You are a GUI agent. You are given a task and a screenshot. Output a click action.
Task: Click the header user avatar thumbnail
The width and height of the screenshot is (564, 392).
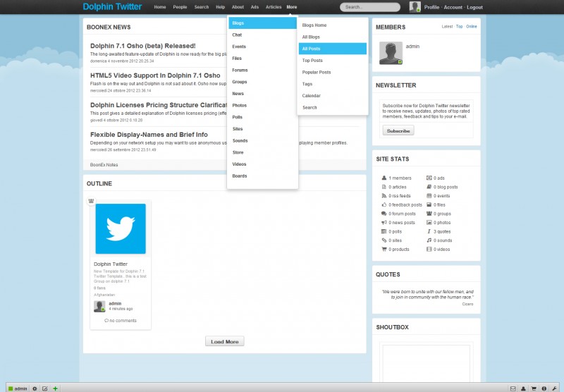(x=415, y=7)
